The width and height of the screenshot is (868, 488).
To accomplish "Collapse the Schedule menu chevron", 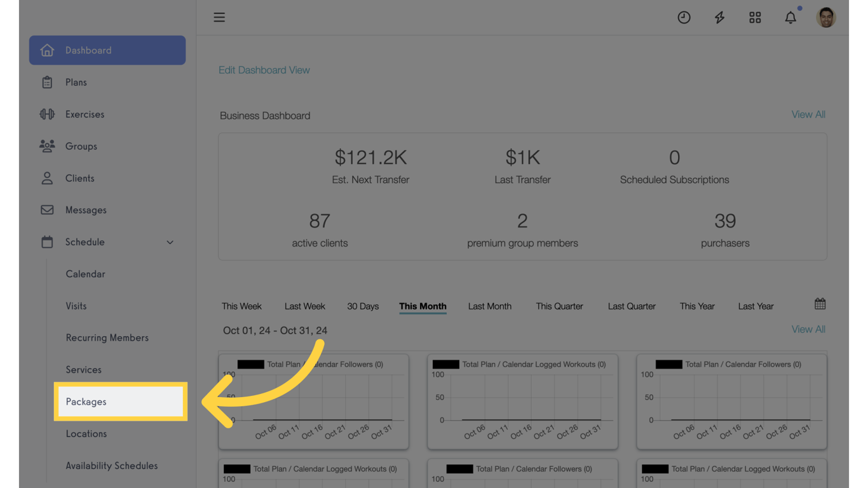I will point(170,242).
